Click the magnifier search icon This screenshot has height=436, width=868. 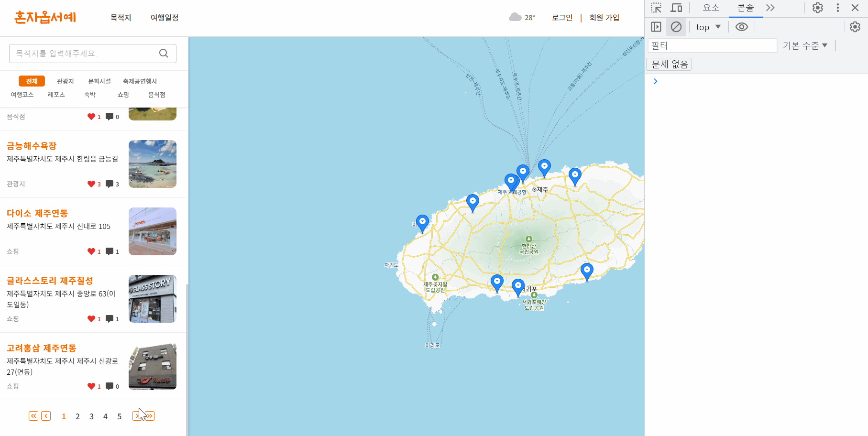point(164,54)
